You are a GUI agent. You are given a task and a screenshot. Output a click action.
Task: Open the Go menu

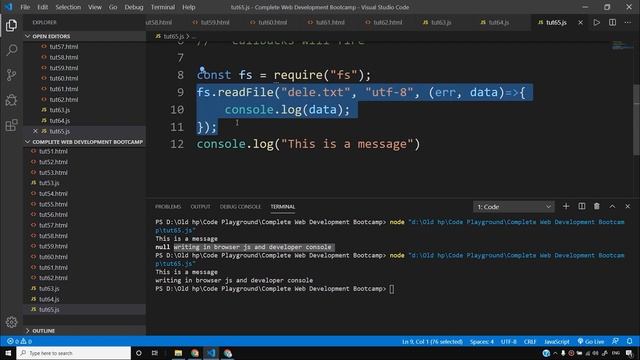(113, 7)
